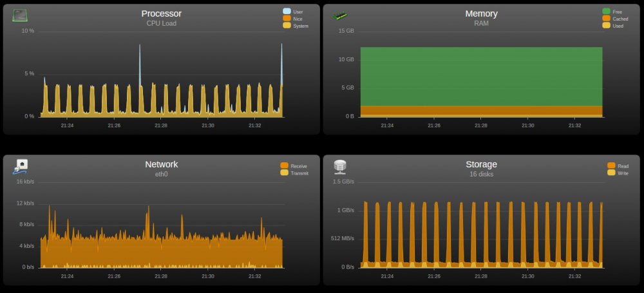
Task: Click the RAM subtitle text
Action: (481, 23)
